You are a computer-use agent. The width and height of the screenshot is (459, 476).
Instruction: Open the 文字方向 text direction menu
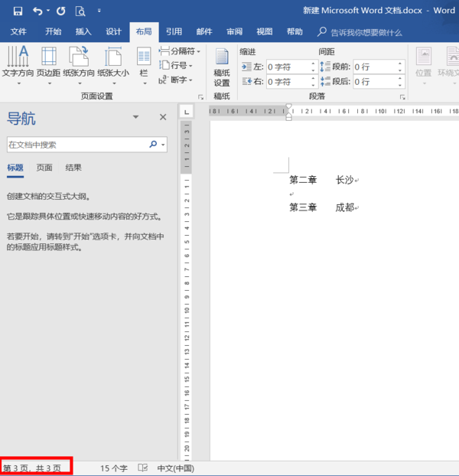(18, 66)
